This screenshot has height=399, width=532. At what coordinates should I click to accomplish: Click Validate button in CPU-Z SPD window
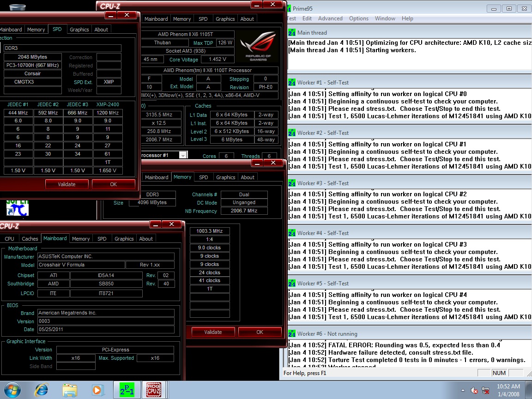66,184
